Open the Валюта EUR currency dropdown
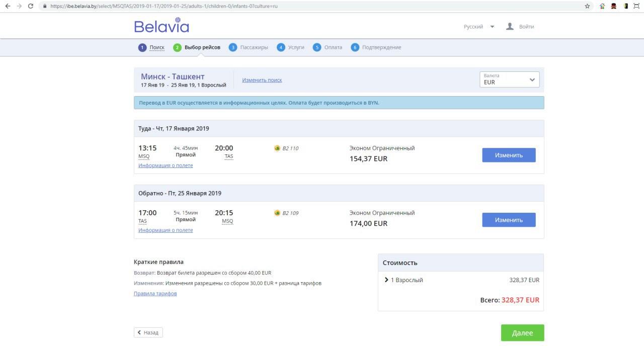The height and width of the screenshot is (349, 644). 510,79
